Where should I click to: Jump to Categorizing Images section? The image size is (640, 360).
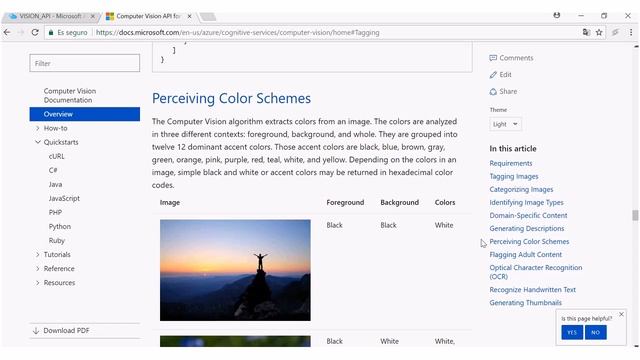coord(521,189)
